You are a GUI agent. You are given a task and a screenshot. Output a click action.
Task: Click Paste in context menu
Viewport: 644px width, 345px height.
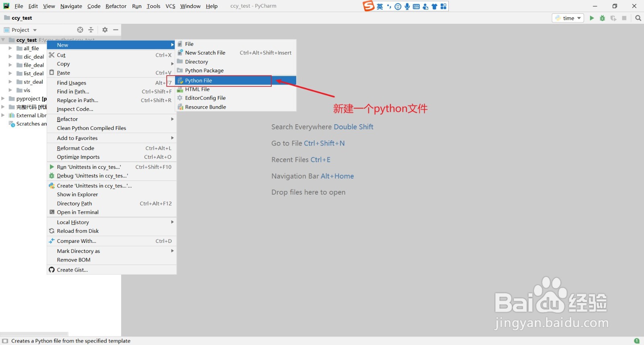111,73
